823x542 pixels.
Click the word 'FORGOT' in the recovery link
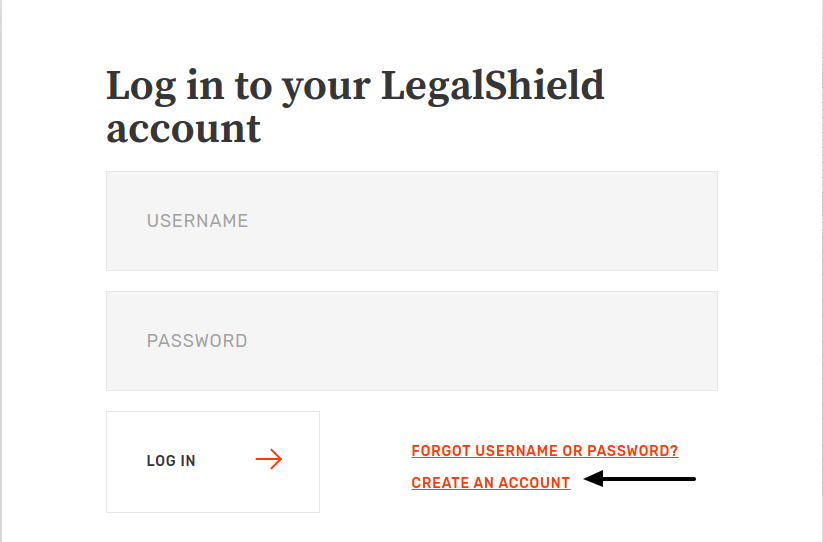[x=441, y=451]
